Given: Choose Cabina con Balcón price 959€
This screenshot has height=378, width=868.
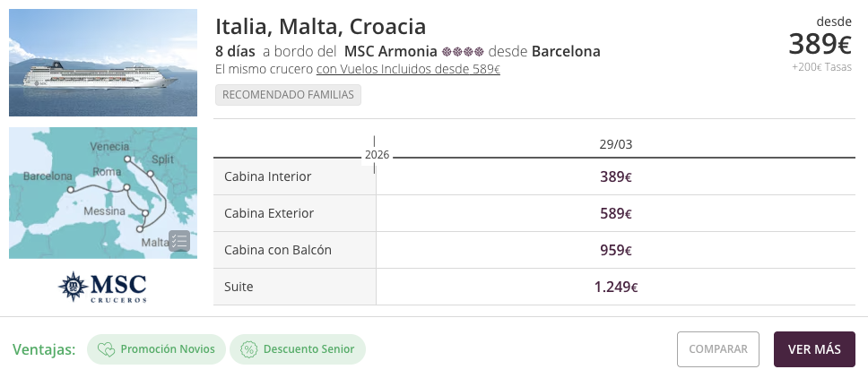Looking at the screenshot, I should coord(616,251).
